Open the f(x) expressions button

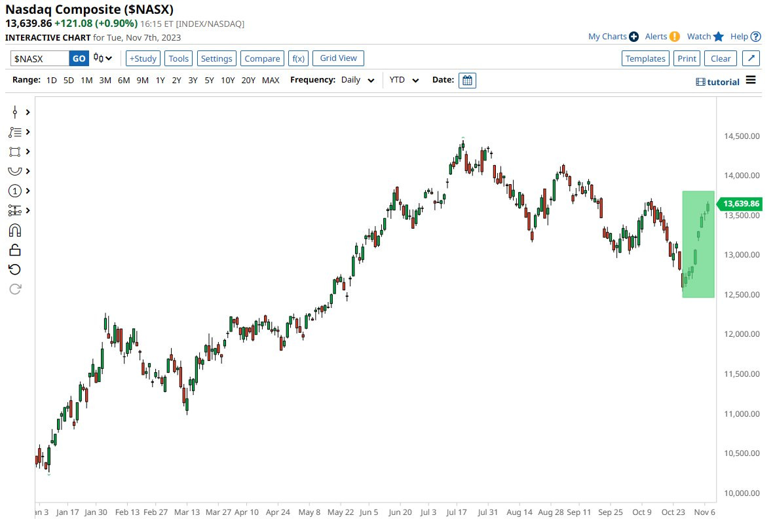[299, 58]
